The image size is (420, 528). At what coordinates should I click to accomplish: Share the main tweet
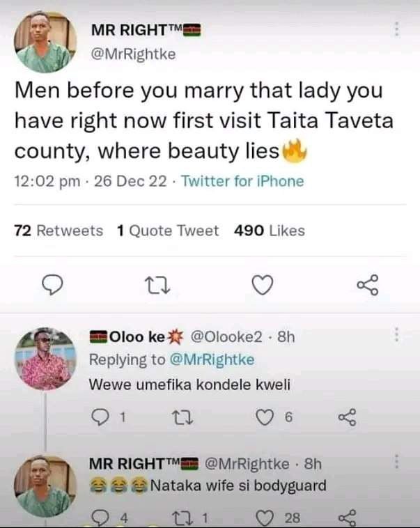point(368,285)
